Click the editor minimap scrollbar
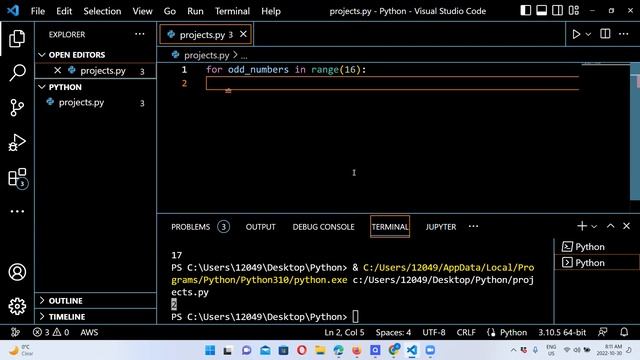Image resolution: width=640 pixels, height=360 pixels. pyautogui.click(x=635, y=131)
